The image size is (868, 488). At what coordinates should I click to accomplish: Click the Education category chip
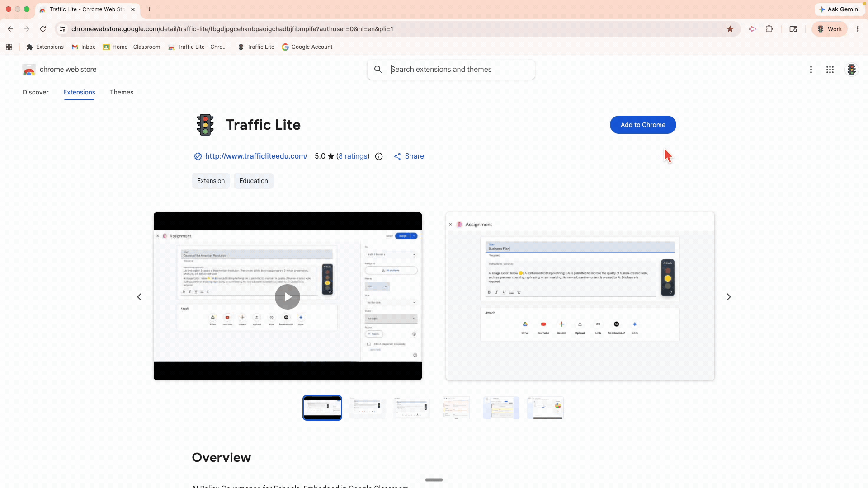tap(254, 181)
